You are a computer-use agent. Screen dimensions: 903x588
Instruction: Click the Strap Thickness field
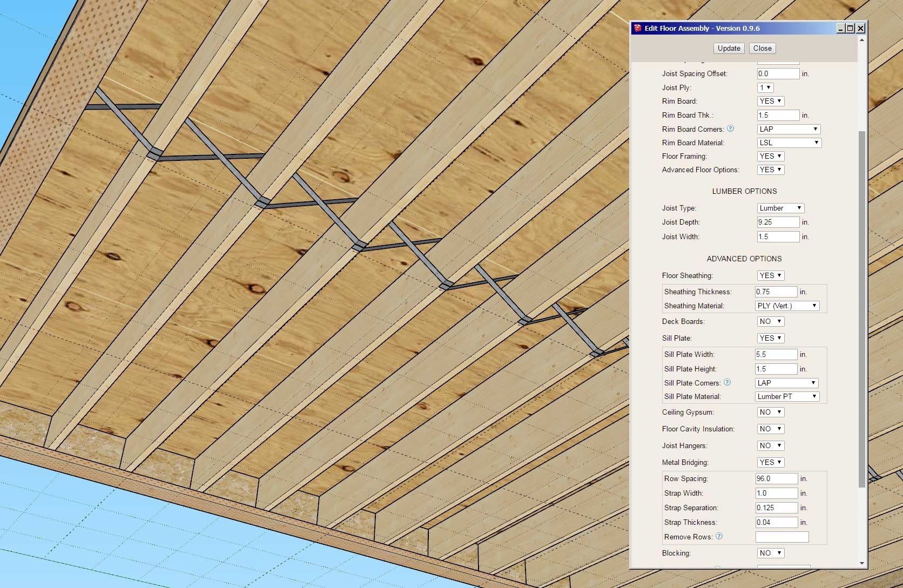coord(777,522)
